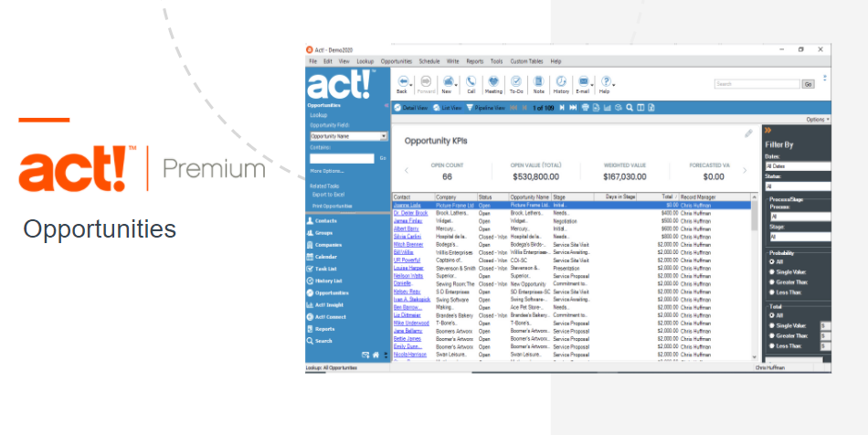This screenshot has width=868, height=435.
Task: Select the Total Greater Than radio button
Action: [772, 335]
